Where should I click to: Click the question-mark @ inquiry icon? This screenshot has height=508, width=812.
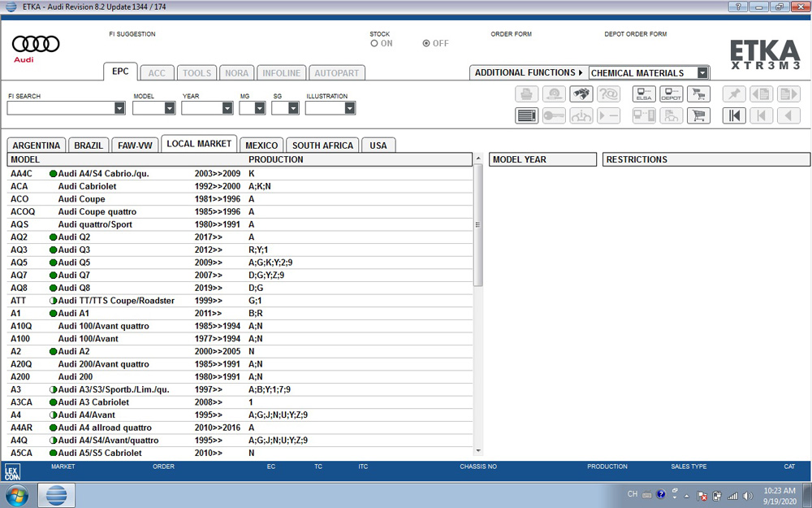pos(608,93)
